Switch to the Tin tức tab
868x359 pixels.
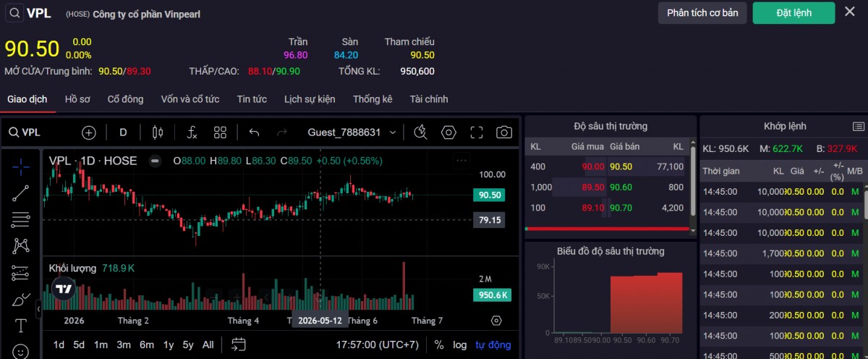[x=252, y=99]
